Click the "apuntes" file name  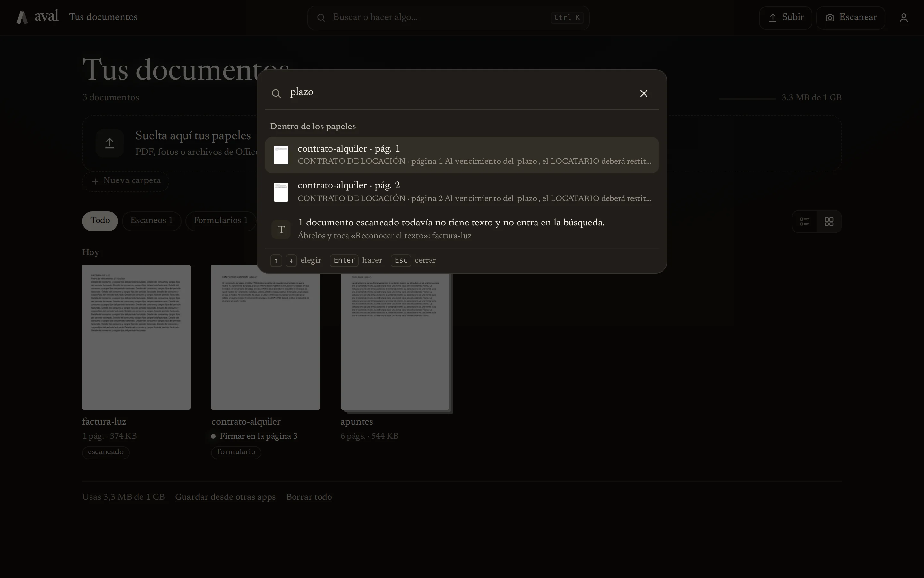pos(357,422)
